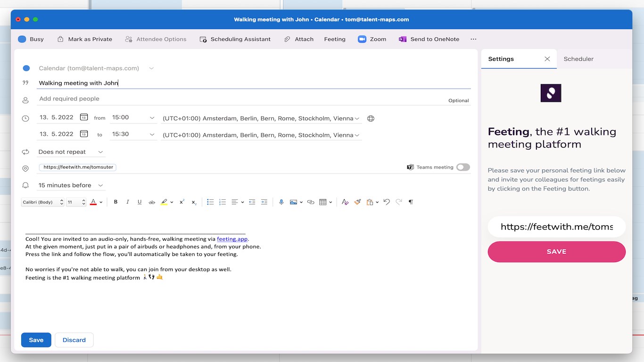Click the paste clipboard icon
The image size is (644, 362).
[x=370, y=202]
